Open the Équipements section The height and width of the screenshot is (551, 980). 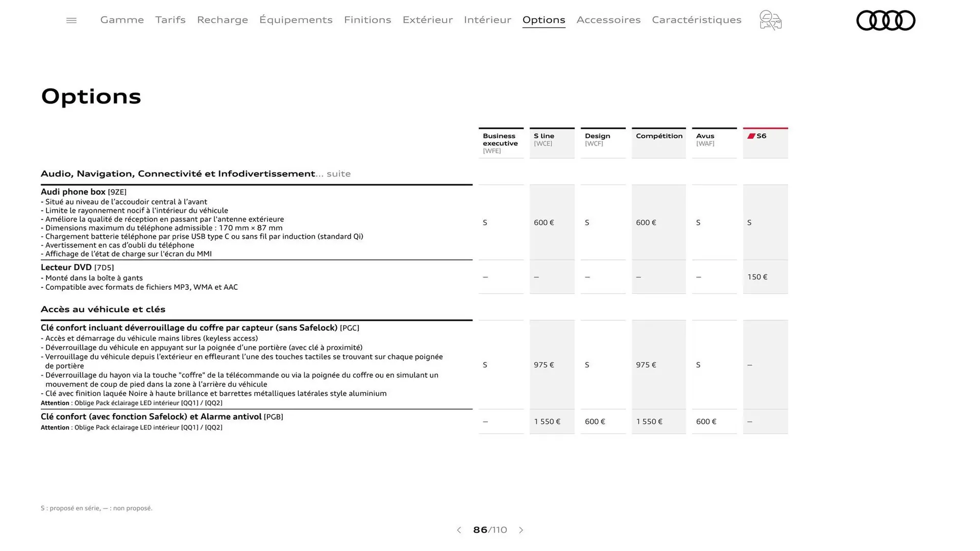pos(296,20)
